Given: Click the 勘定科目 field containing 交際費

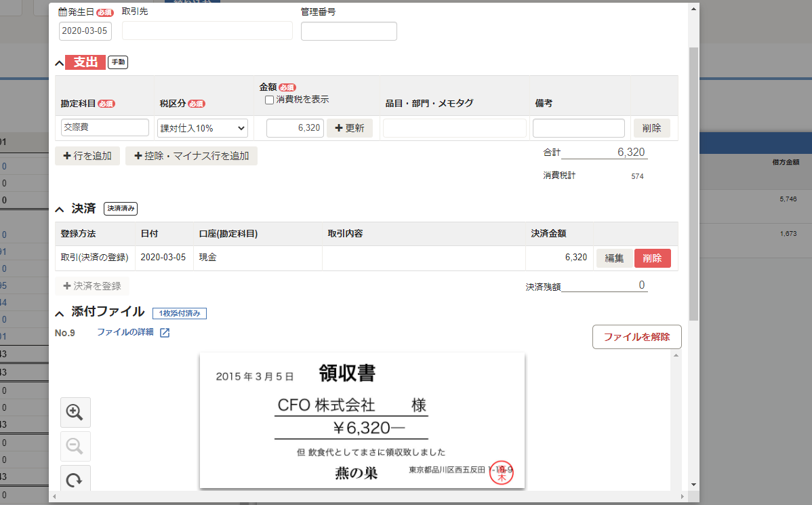Looking at the screenshot, I should 105,127.
